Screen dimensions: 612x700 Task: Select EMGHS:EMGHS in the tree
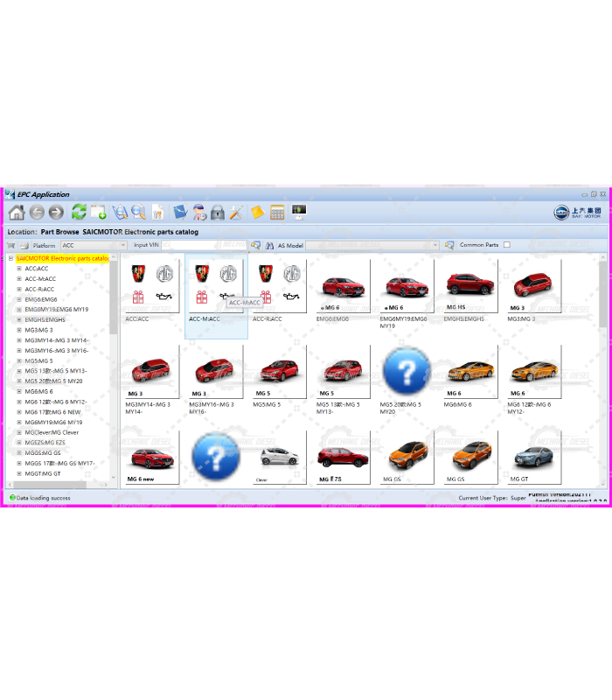coord(45,319)
